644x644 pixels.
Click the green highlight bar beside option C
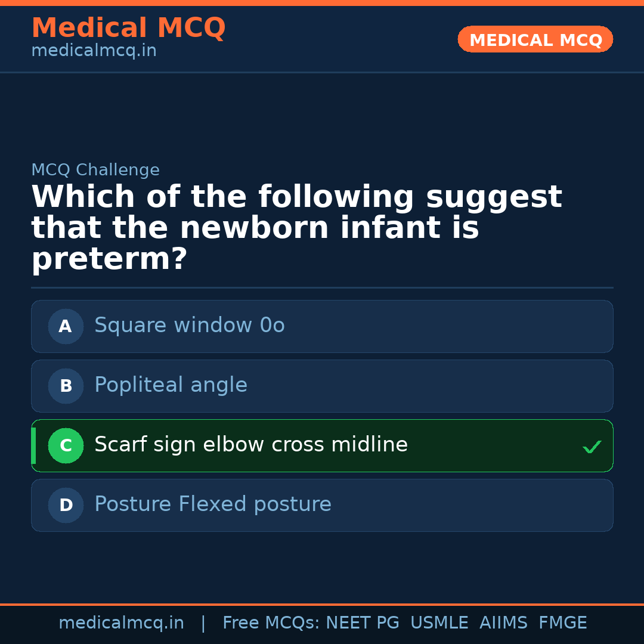coord(33,445)
